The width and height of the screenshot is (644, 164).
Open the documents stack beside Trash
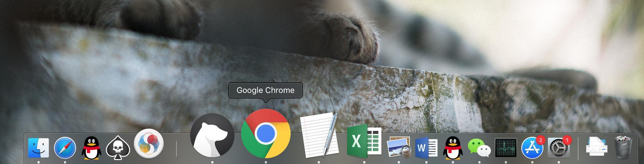click(597, 147)
